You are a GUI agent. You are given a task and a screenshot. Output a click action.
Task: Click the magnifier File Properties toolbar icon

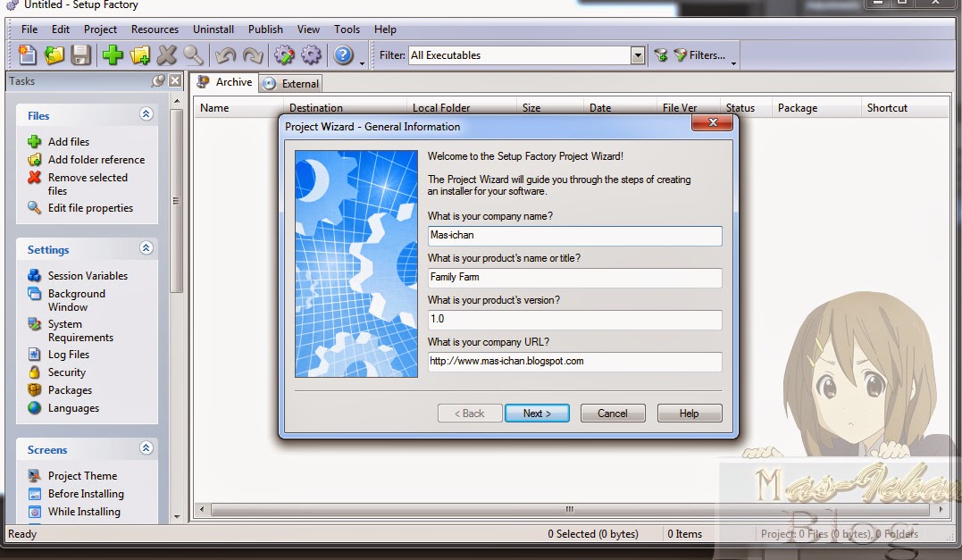pos(193,55)
